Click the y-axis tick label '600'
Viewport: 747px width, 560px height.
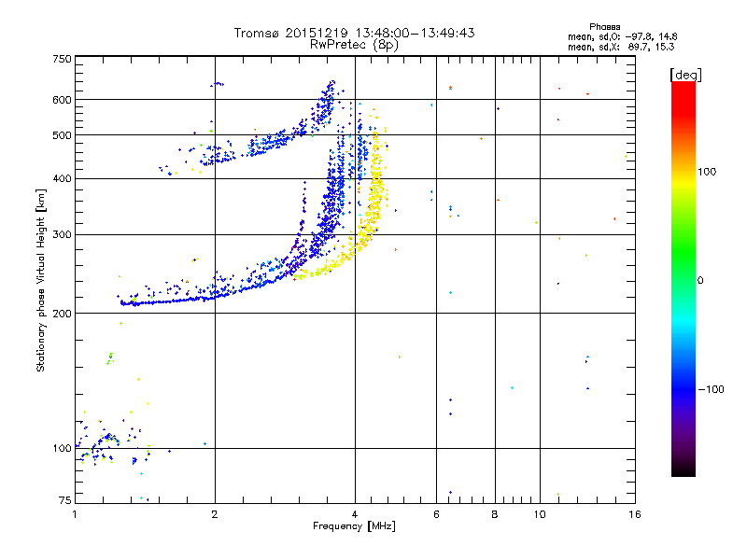[x=62, y=100]
